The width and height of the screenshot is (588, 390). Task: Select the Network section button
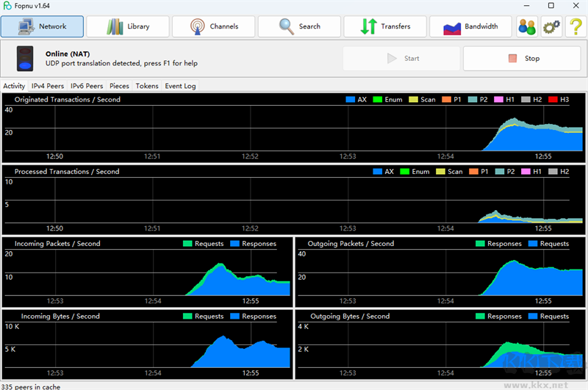click(x=42, y=26)
